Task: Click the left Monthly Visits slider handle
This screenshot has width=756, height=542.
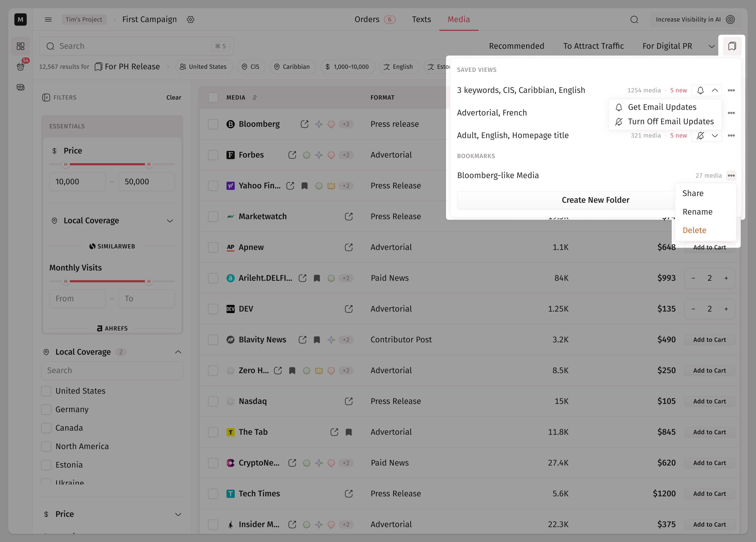Action: point(66,282)
